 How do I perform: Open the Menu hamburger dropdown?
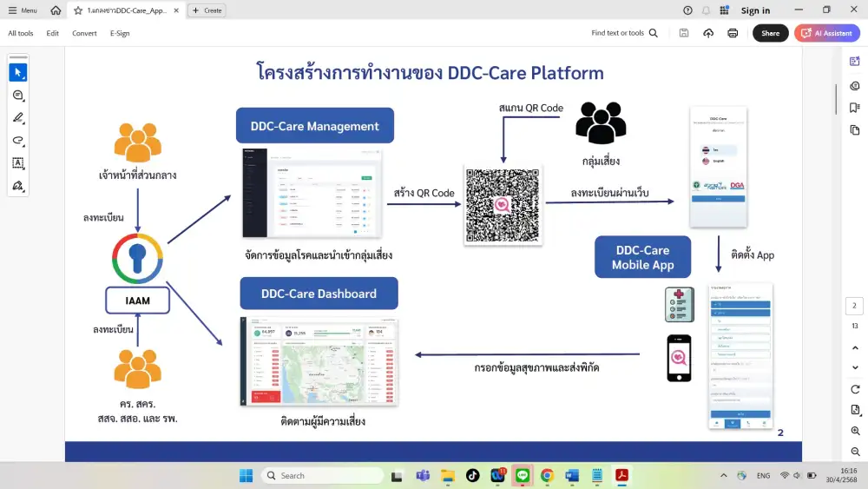pos(23,10)
